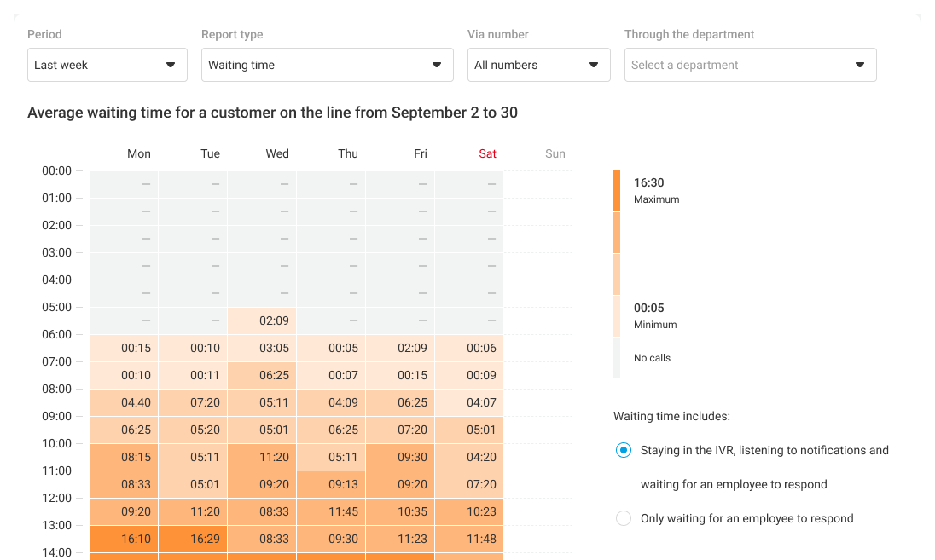Click the gray No calls legend swatch
The width and height of the screenshot is (935, 560).
tap(617, 358)
